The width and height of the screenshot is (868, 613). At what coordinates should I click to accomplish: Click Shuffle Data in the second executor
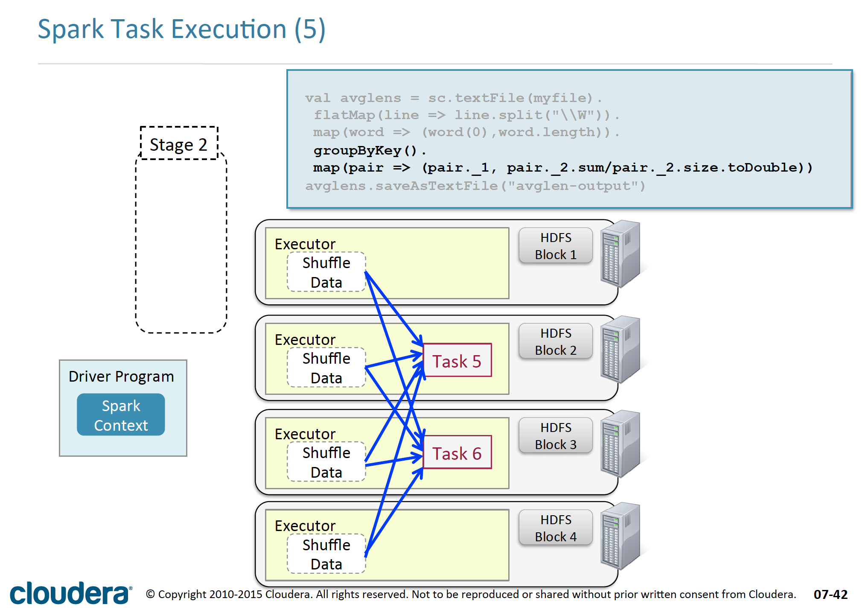[x=326, y=368]
